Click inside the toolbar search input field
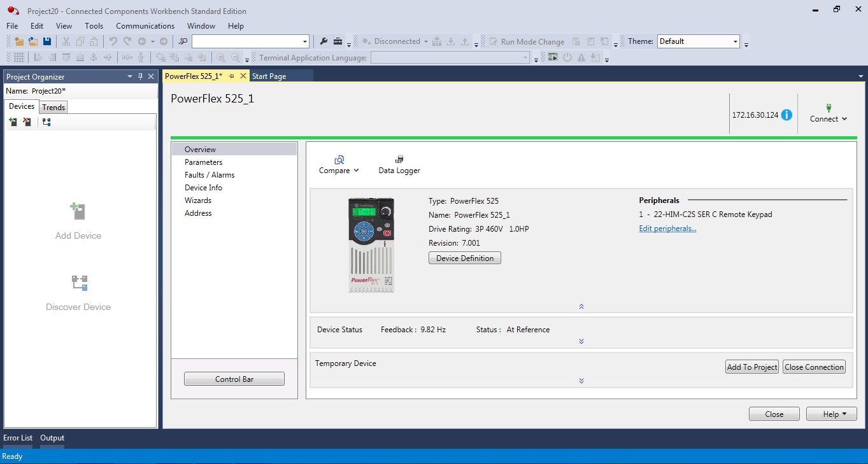The image size is (868, 464). point(246,41)
